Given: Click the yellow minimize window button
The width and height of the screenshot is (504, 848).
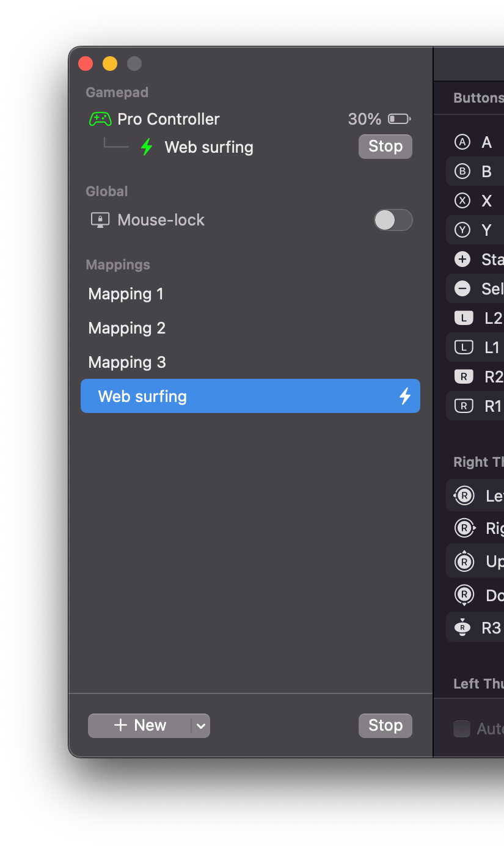Looking at the screenshot, I should tap(110, 64).
